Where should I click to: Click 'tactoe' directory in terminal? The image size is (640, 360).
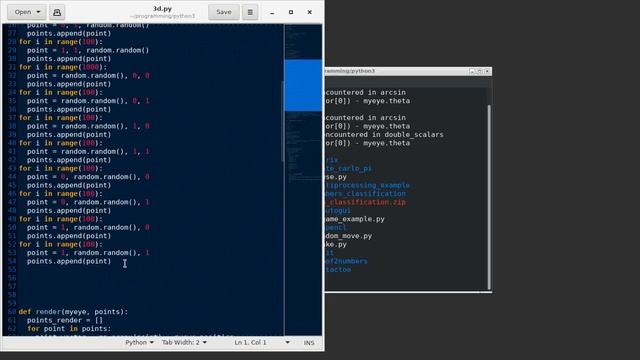click(338, 270)
